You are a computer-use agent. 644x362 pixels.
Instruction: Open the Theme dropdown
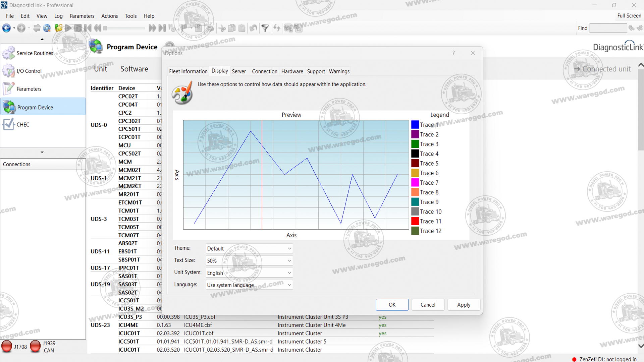249,248
